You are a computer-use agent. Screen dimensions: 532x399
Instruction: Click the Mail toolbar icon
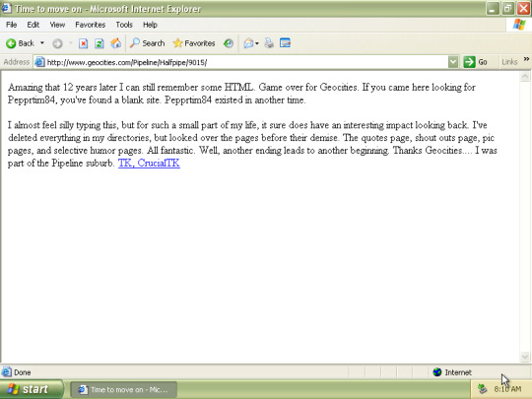pos(248,43)
